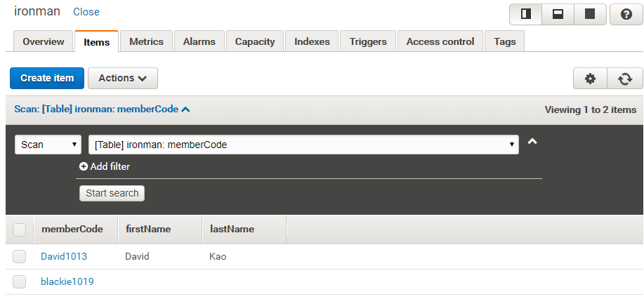The image size is (644, 299).
Task: Check the blackie1019 row checkbox
Action: pos(20,281)
